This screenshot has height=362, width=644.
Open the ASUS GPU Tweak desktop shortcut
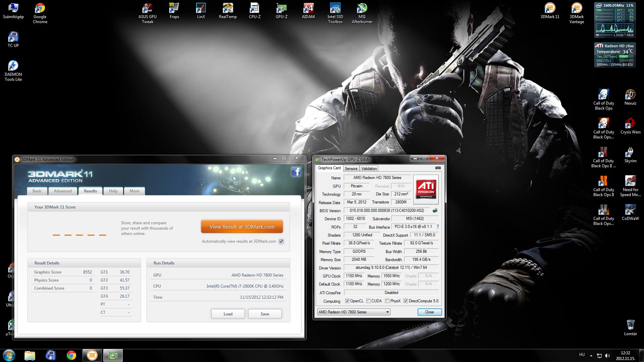(x=148, y=13)
